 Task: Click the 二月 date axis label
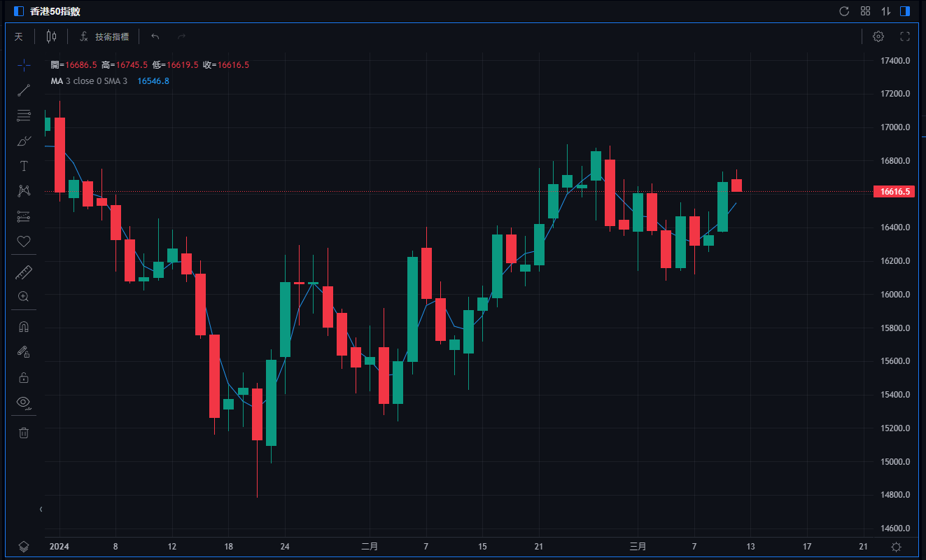tap(370, 547)
